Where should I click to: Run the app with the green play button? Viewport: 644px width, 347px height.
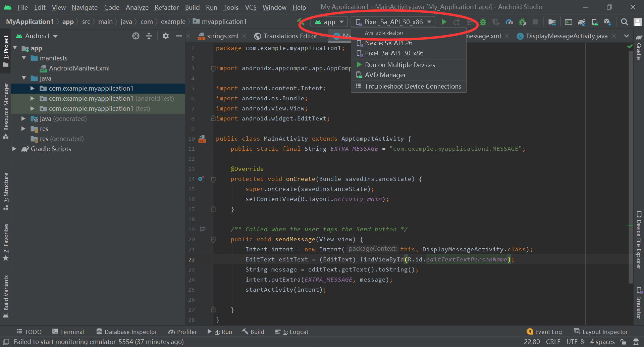pos(444,22)
